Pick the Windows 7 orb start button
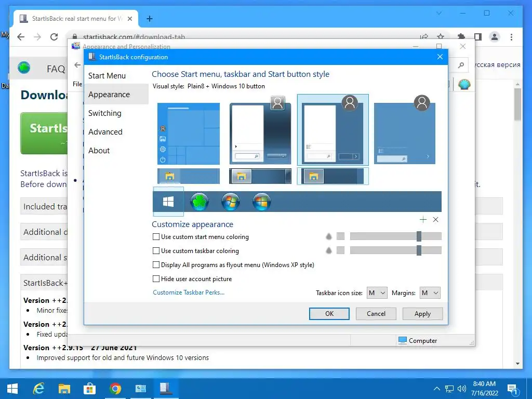The image size is (532, 399). (x=231, y=202)
